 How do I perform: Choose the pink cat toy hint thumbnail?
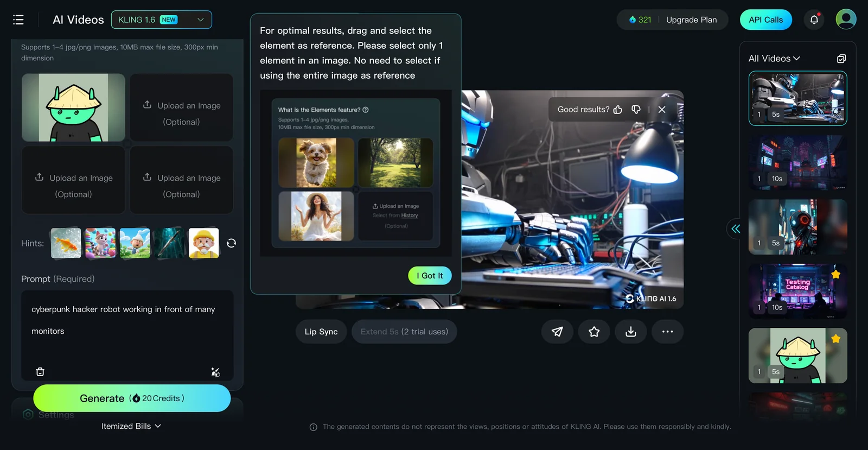(100, 243)
